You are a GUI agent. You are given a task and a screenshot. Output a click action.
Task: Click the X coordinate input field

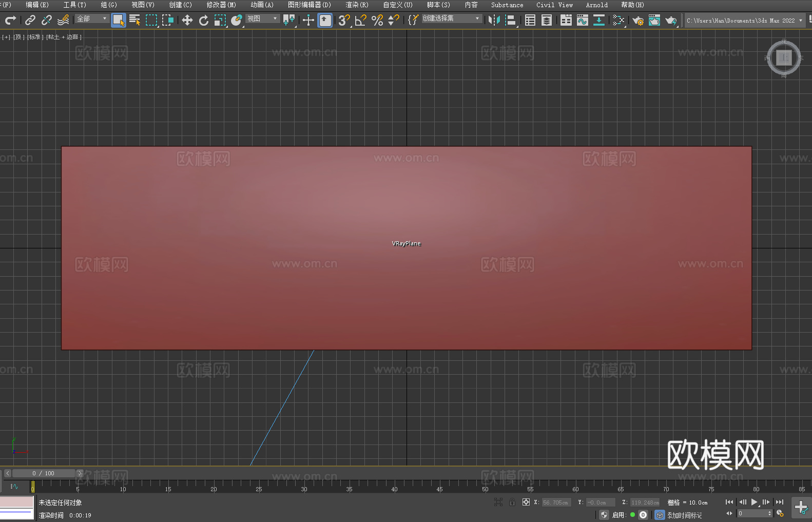pos(556,502)
